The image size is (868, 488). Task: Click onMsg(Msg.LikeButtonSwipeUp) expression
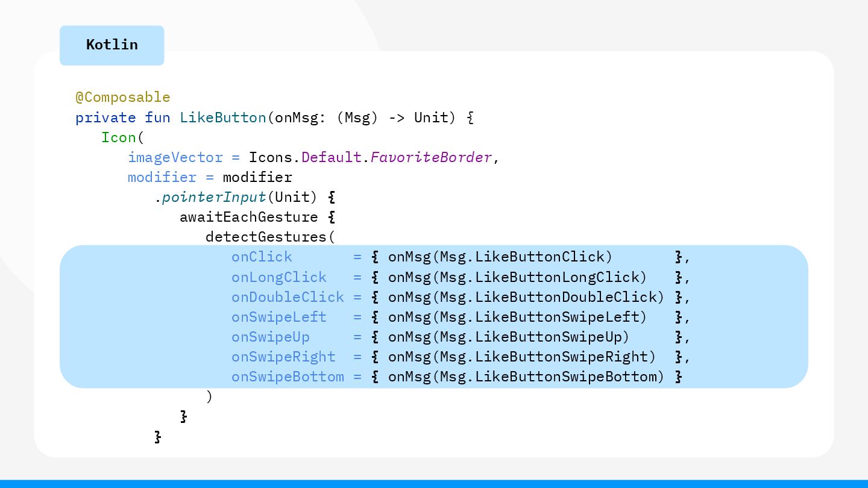(x=509, y=337)
